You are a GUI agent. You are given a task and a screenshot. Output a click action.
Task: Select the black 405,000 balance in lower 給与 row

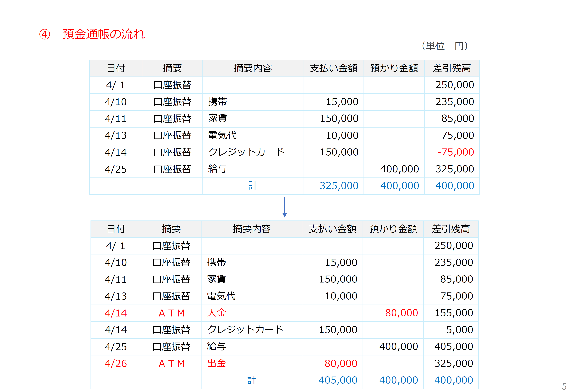pyautogui.click(x=454, y=347)
